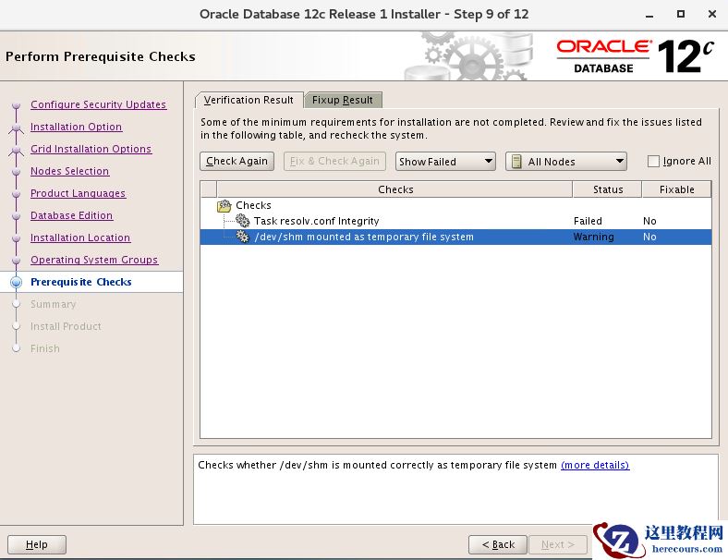Click the Fixable column header
This screenshot has height=560, width=728.
676,189
